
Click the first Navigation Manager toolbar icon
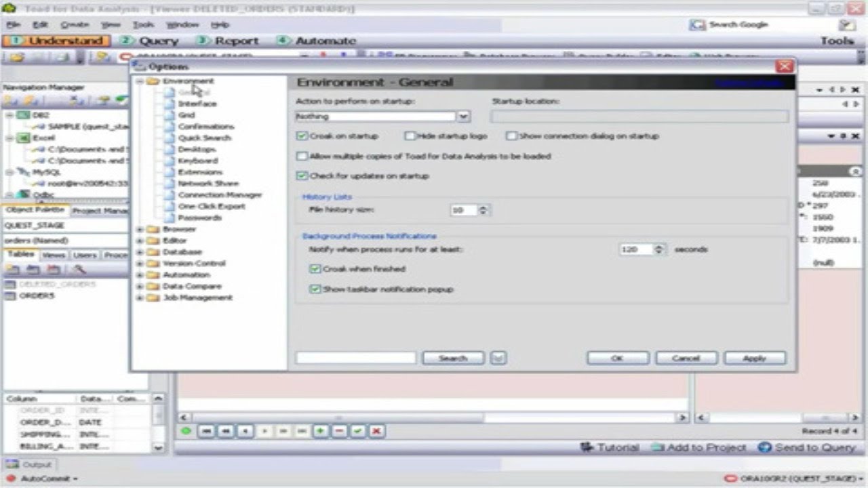point(11,100)
